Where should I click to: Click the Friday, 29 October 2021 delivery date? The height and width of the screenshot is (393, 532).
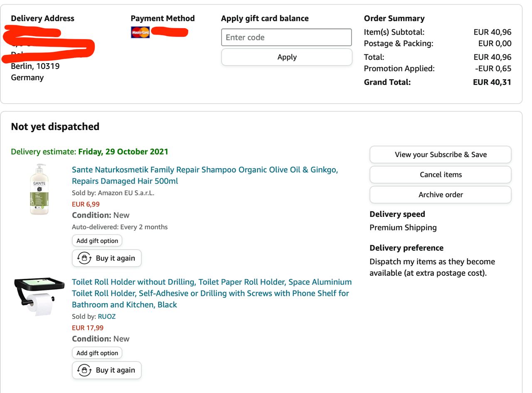coord(123,152)
